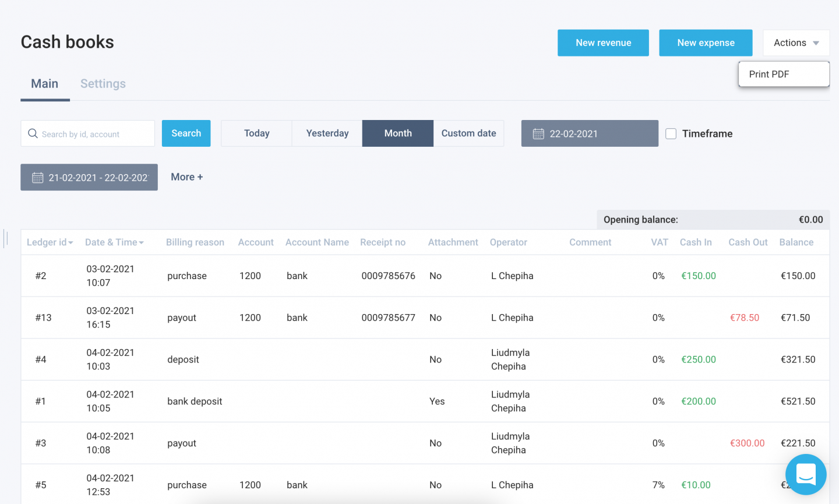This screenshot has width=839, height=504.
Task: Expand the More + filters
Action: point(186,177)
